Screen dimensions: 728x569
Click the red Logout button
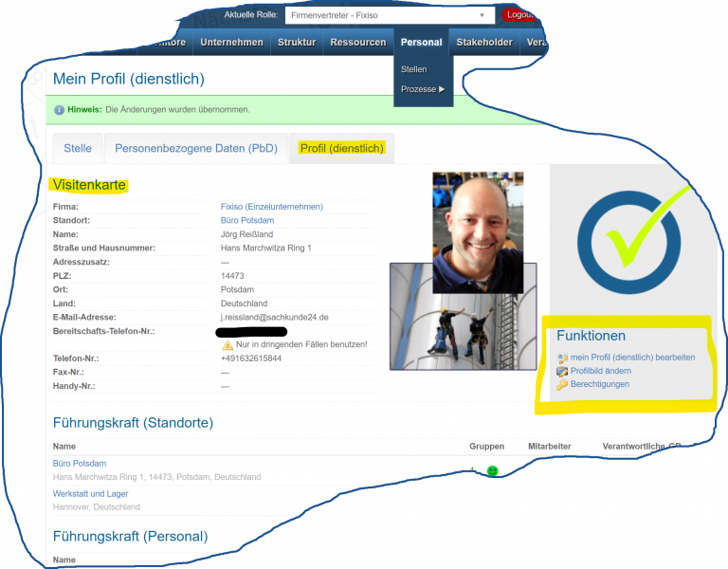519,15
